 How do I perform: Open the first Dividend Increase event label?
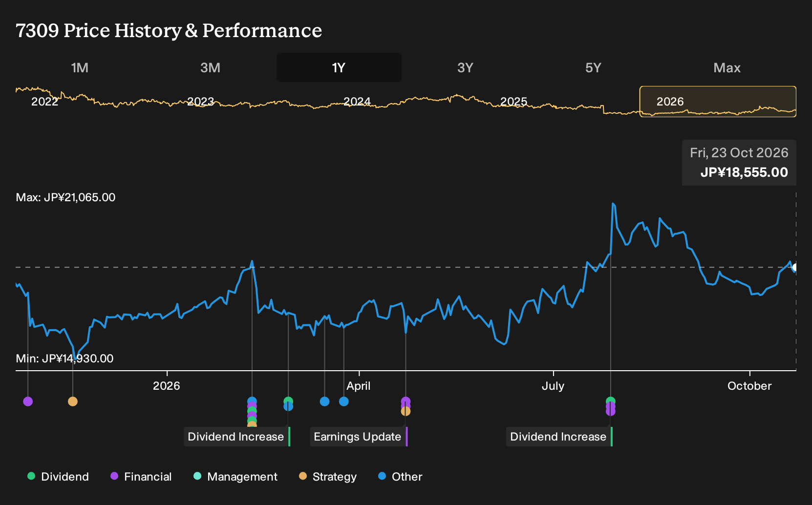237,437
